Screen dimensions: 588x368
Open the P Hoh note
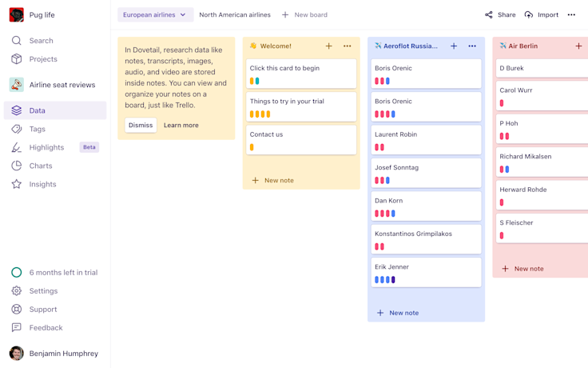(542, 129)
